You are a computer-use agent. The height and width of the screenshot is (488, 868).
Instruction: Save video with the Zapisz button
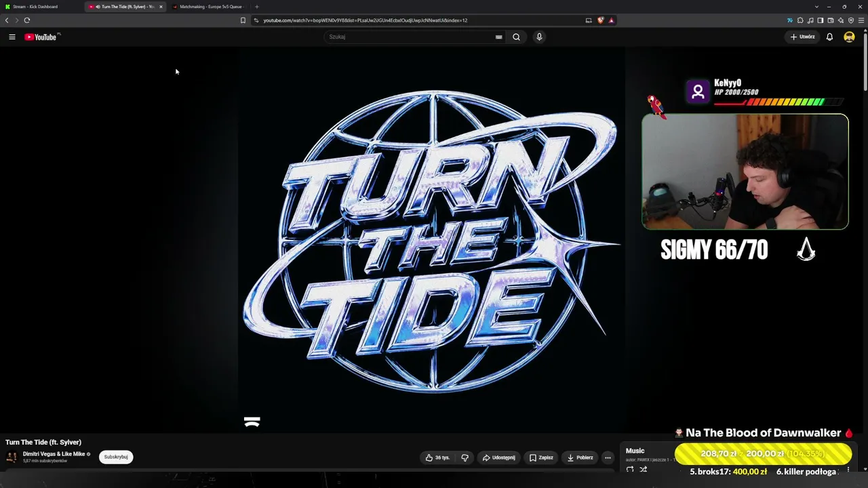pos(541,457)
